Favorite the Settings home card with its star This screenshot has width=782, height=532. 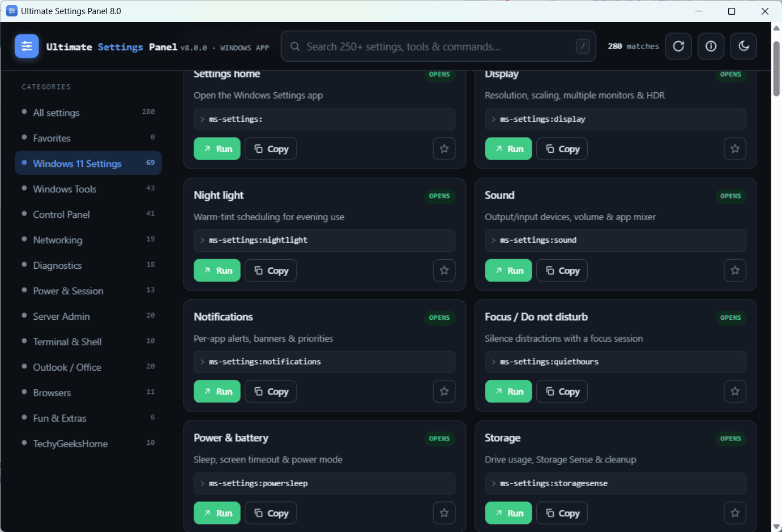(445, 149)
